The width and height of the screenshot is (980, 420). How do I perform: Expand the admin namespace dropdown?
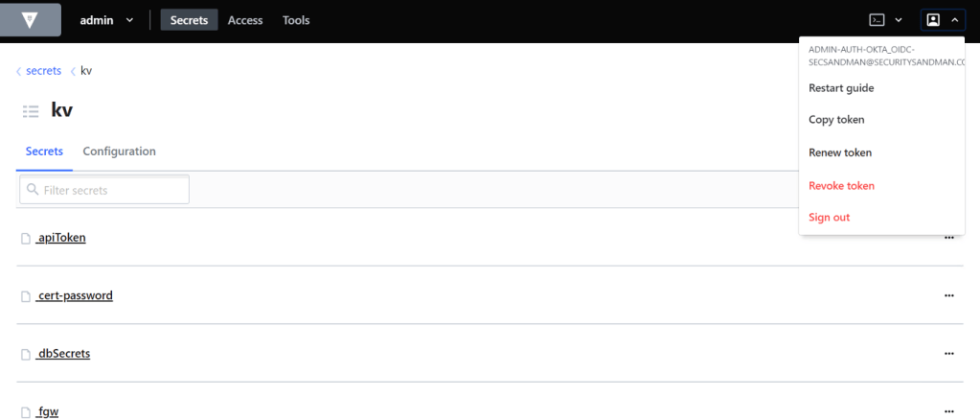129,20
